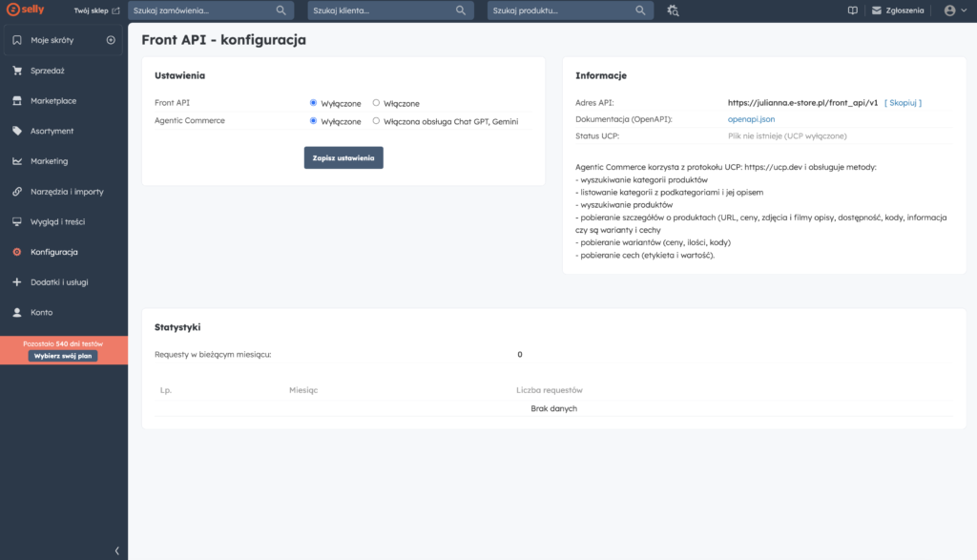977x560 pixels.
Task: Click the 'Miesiąc' column header
Action: click(x=303, y=390)
